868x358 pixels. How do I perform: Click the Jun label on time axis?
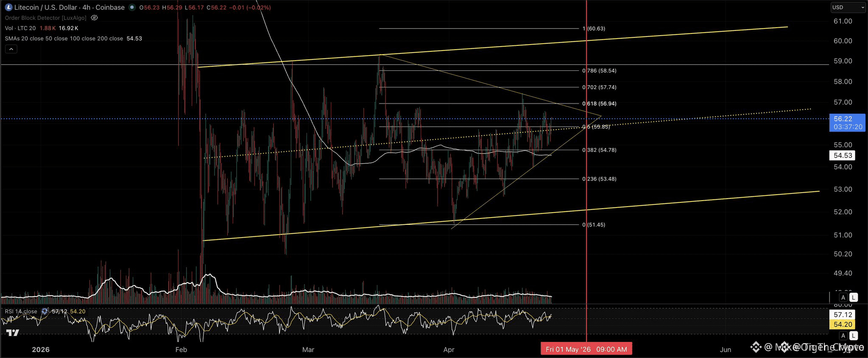point(726,350)
